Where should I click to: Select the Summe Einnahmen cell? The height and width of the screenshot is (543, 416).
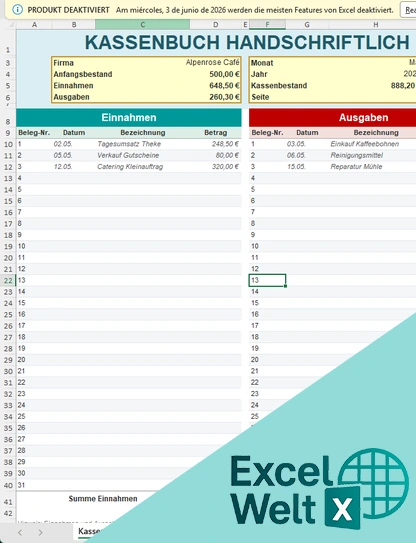[103, 499]
